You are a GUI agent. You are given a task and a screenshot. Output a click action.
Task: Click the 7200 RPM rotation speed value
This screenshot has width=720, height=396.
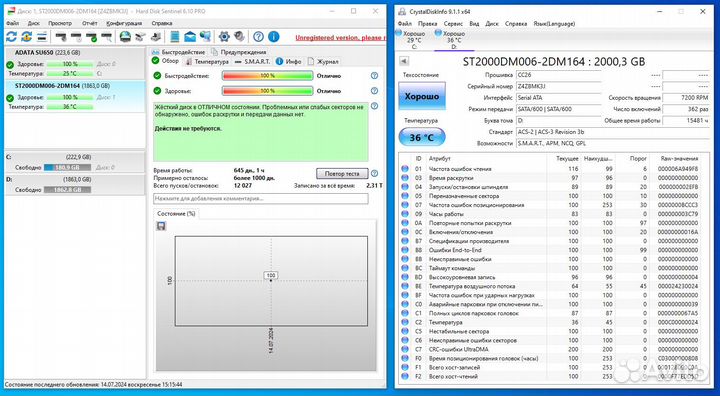tap(685, 98)
